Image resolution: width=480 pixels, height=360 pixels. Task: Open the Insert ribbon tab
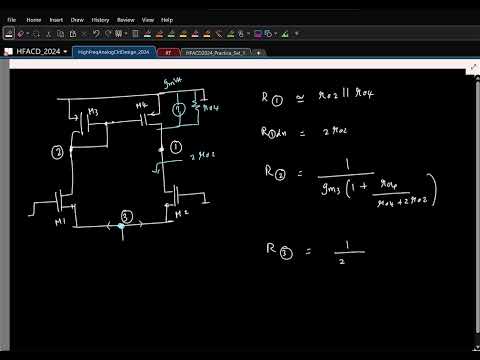56,20
